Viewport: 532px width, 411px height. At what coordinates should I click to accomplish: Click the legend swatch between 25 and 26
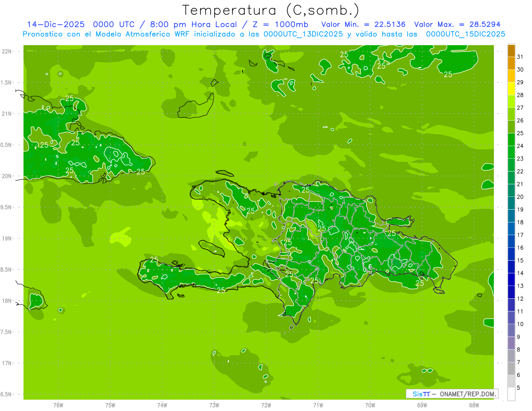click(x=511, y=127)
